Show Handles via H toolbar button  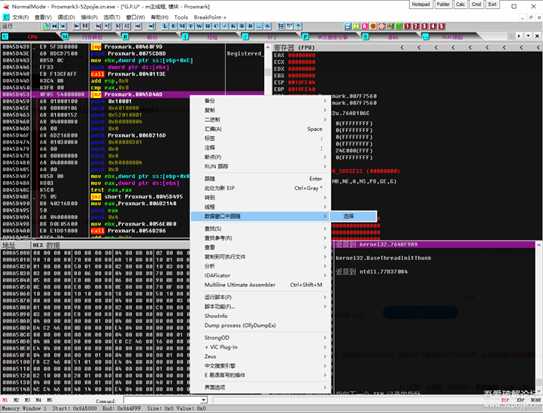(208, 26)
